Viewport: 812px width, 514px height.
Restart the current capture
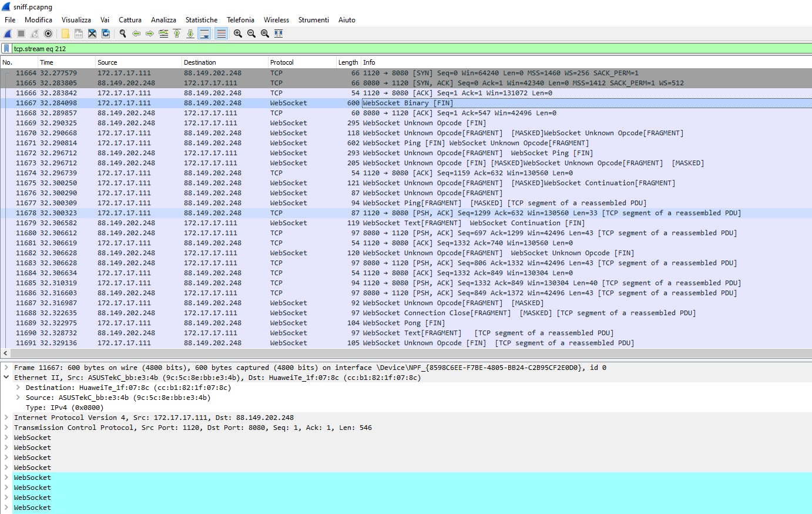point(35,34)
